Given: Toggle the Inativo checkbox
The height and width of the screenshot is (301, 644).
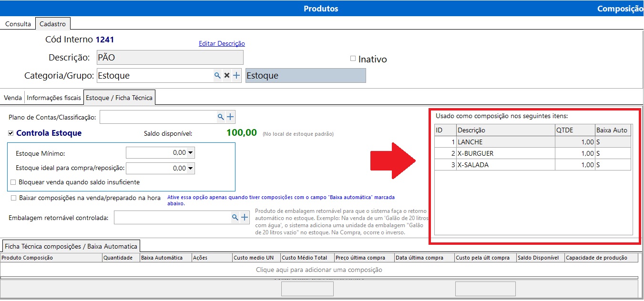Looking at the screenshot, I should click(x=353, y=59).
